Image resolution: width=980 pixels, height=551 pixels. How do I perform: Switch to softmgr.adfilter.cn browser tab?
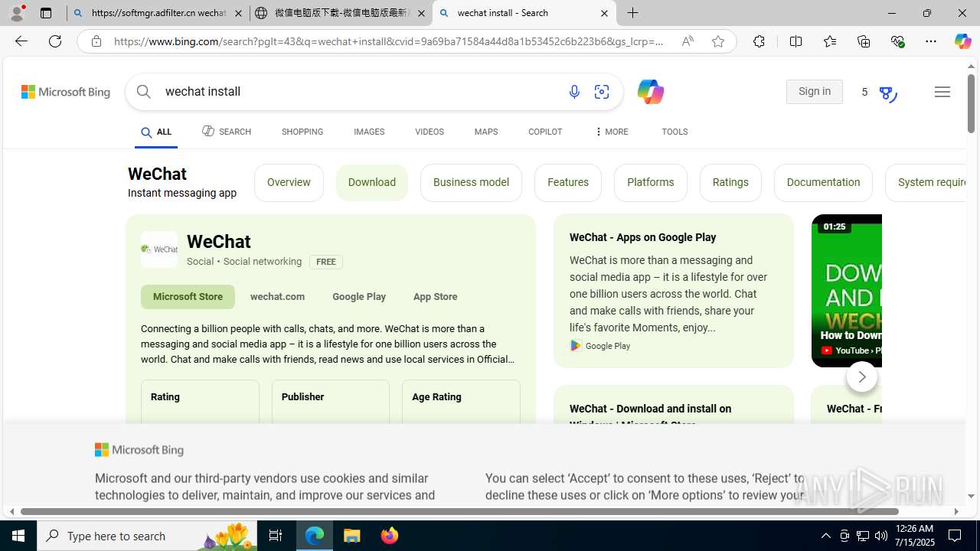click(x=158, y=13)
